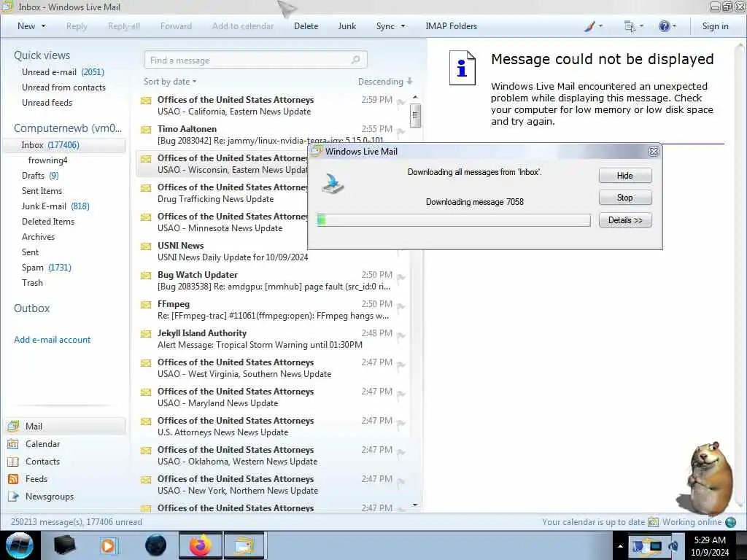Image resolution: width=747 pixels, height=560 pixels.
Task: Click the taskbar clock showing 5:29 AM
Action: 710,545
